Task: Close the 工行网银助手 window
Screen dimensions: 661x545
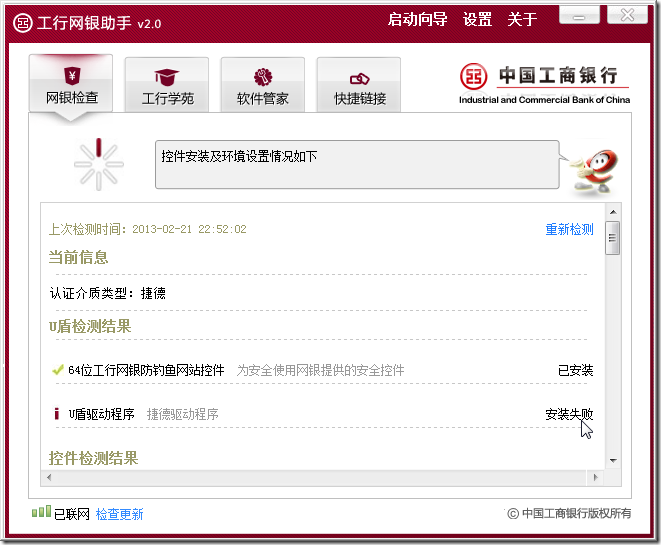Action: [627, 16]
